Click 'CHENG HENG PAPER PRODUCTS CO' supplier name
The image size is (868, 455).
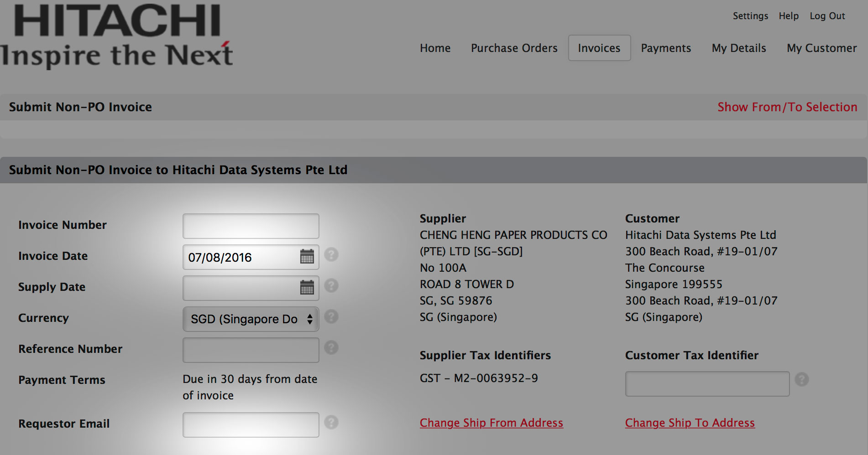pyautogui.click(x=513, y=235)
